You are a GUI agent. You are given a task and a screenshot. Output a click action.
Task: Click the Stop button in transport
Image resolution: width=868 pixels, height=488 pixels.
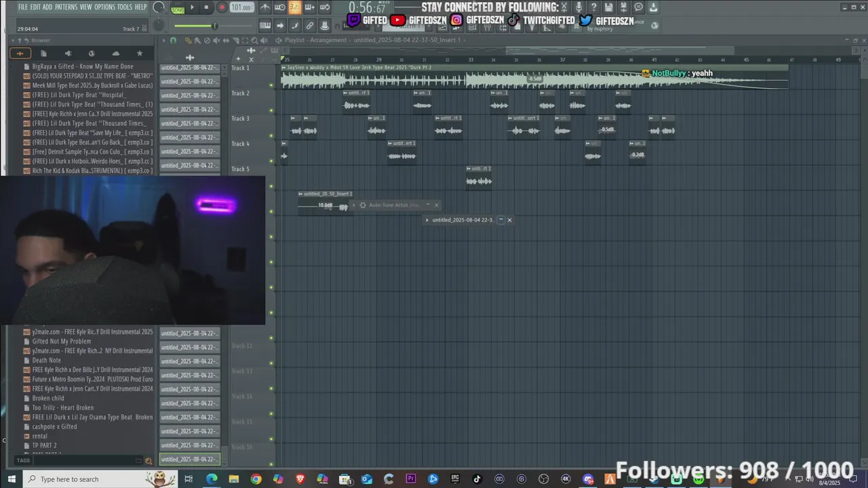(x=206, y=7)
